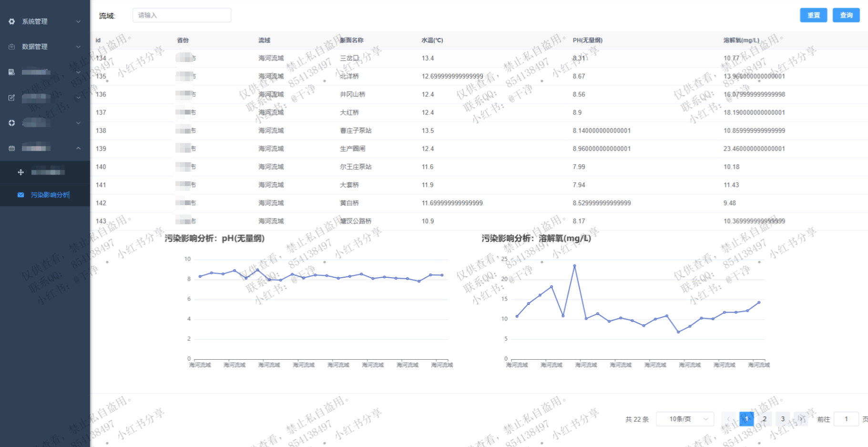Click the briefcase icon beside 数据管理
Image resolution: width=868 pixels, height=447 pixels.
tap(12, 47)
